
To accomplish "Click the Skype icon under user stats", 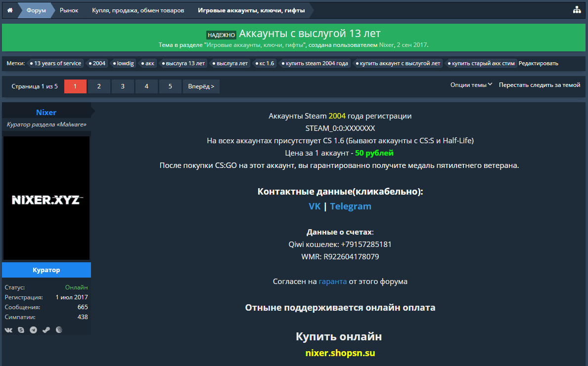I will tap(21, 330).
